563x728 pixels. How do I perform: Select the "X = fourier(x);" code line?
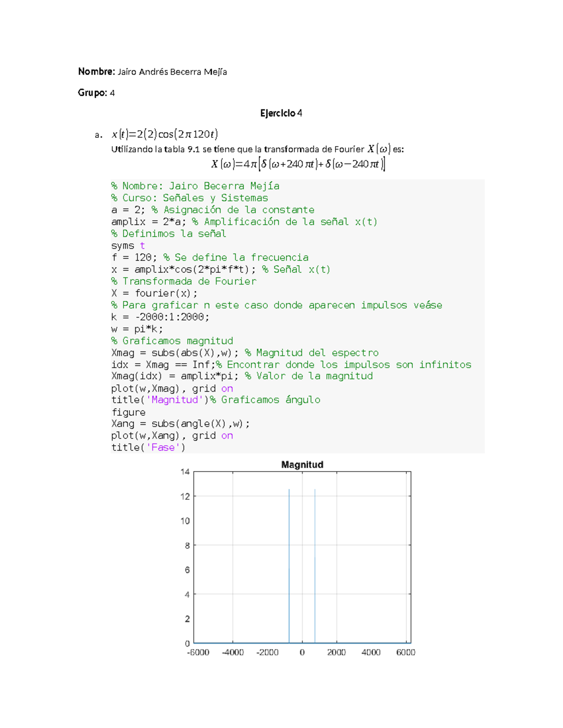154,293
